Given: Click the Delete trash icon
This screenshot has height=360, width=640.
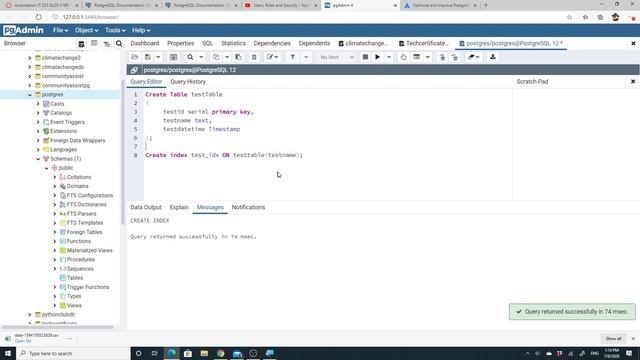Looking at the screenshot, I should click(254, 57).
